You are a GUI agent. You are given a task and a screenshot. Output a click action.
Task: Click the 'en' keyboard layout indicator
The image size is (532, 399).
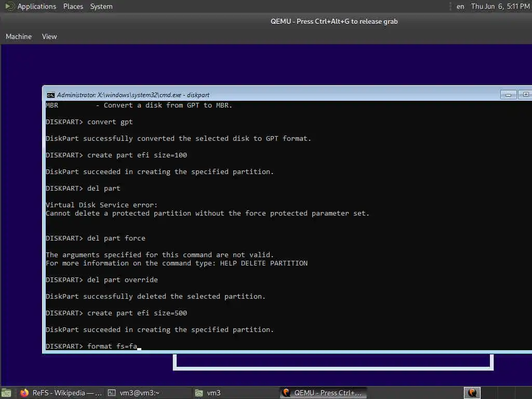pos(460,6)
